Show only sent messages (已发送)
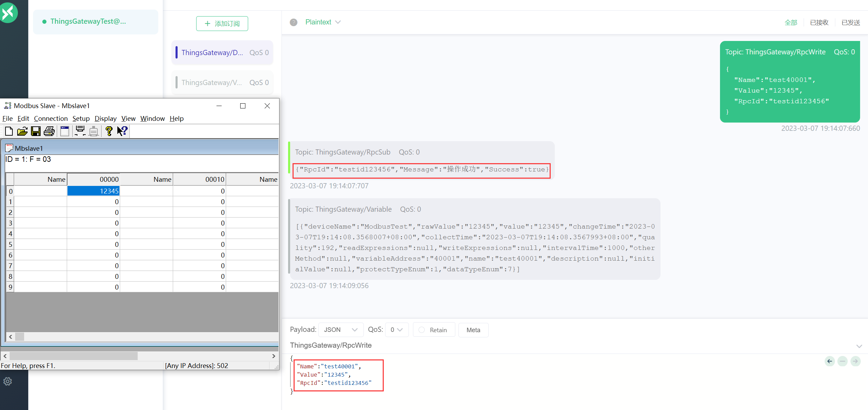This screenshot has height=410, width=868. tap(850, 22)
